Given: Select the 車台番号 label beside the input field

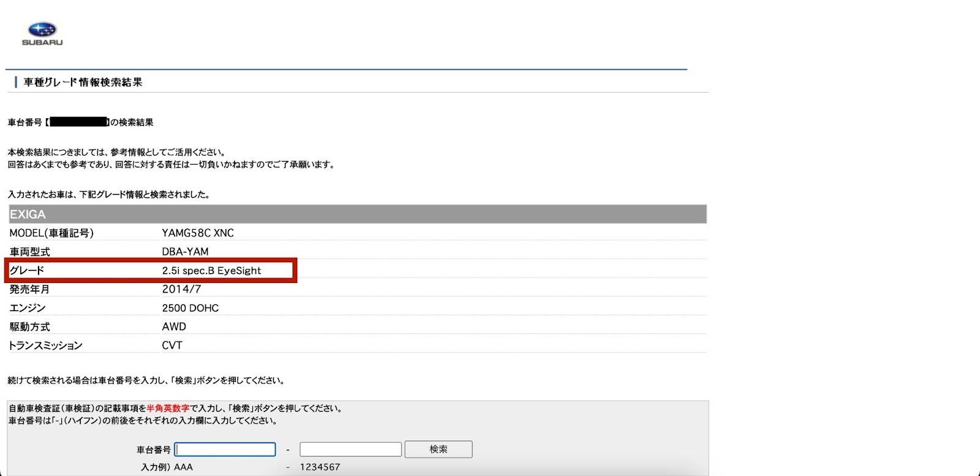Looking at the screenshot, I should tap(153, 450).
